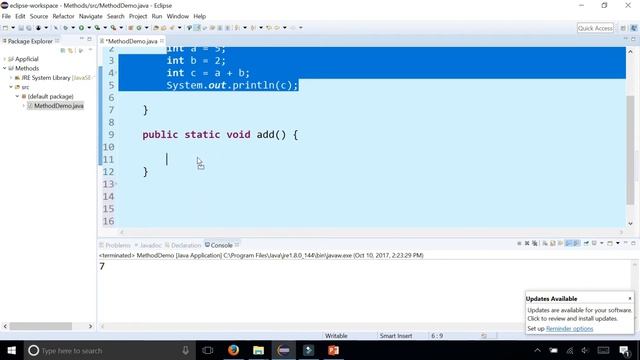Click the Windows search box
The image size is (640, 360).
click(108, 351)
